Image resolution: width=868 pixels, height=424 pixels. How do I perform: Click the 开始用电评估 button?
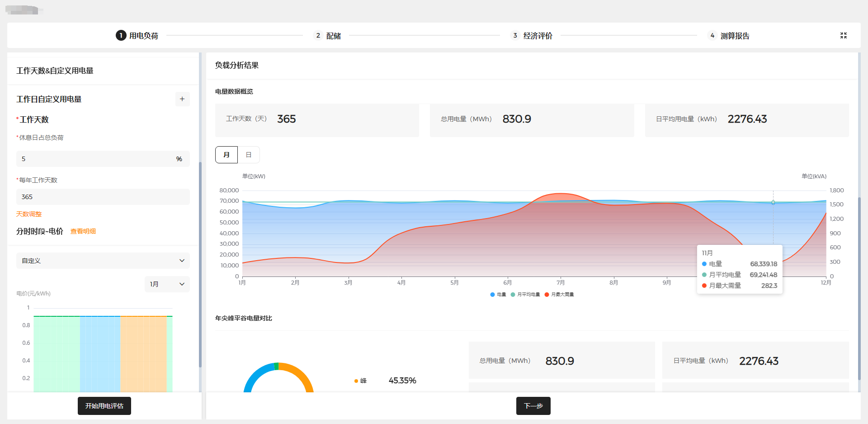[104, 406]
